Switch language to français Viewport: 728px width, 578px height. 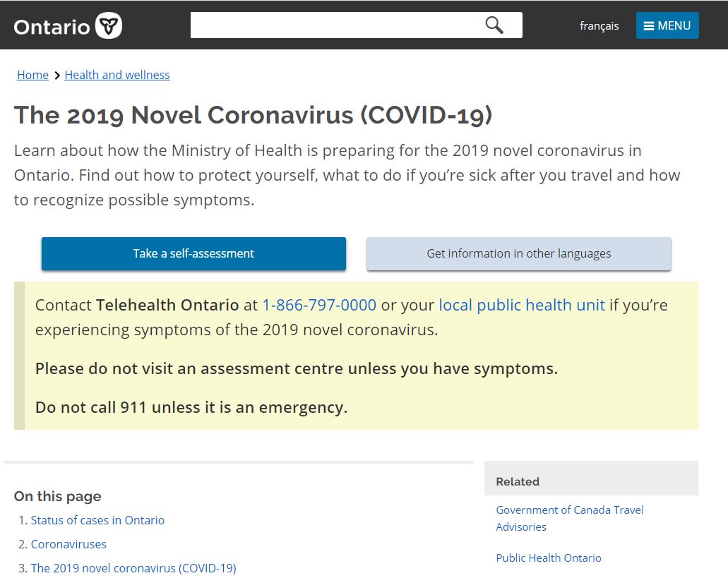click(599, 26)
